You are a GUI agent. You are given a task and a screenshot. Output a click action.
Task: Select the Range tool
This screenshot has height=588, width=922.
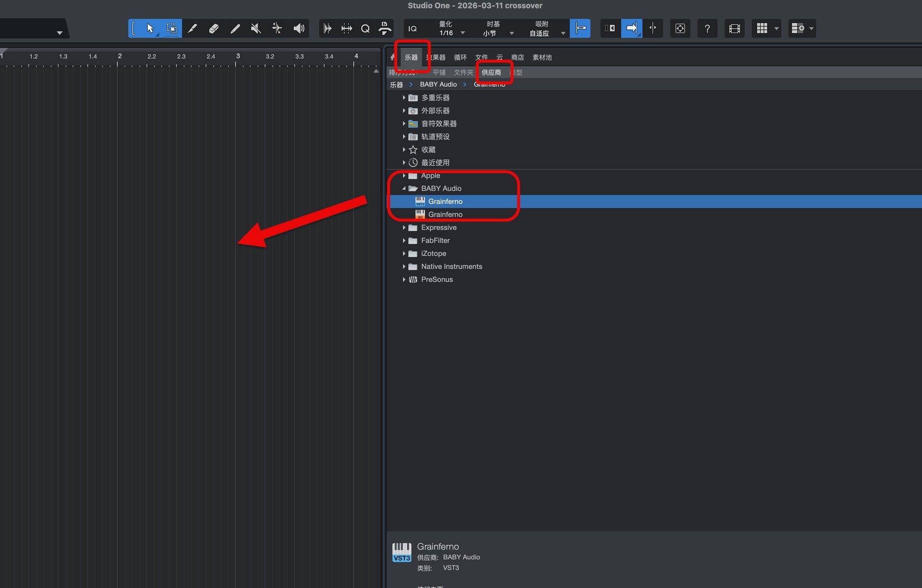point(171,28)
